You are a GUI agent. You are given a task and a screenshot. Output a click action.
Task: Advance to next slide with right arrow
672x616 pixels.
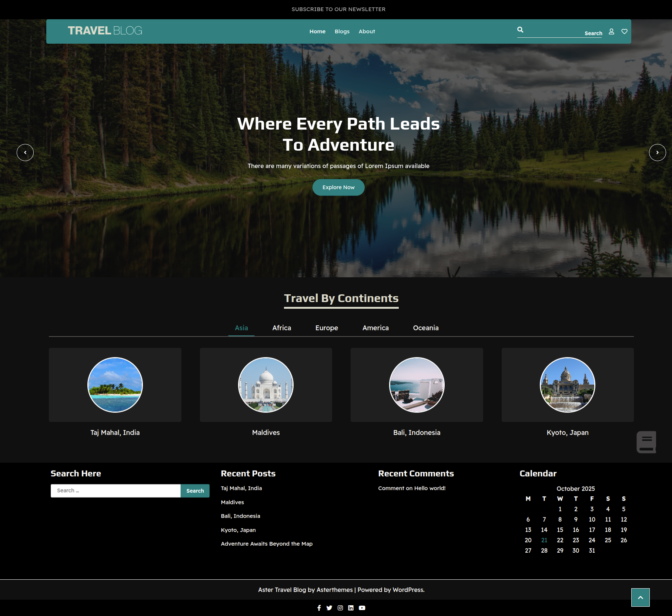(x=657, y=153)
